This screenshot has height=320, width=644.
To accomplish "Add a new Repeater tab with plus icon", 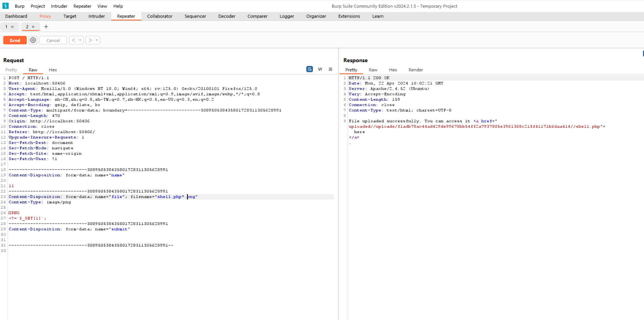I will (x=46, y=27).
